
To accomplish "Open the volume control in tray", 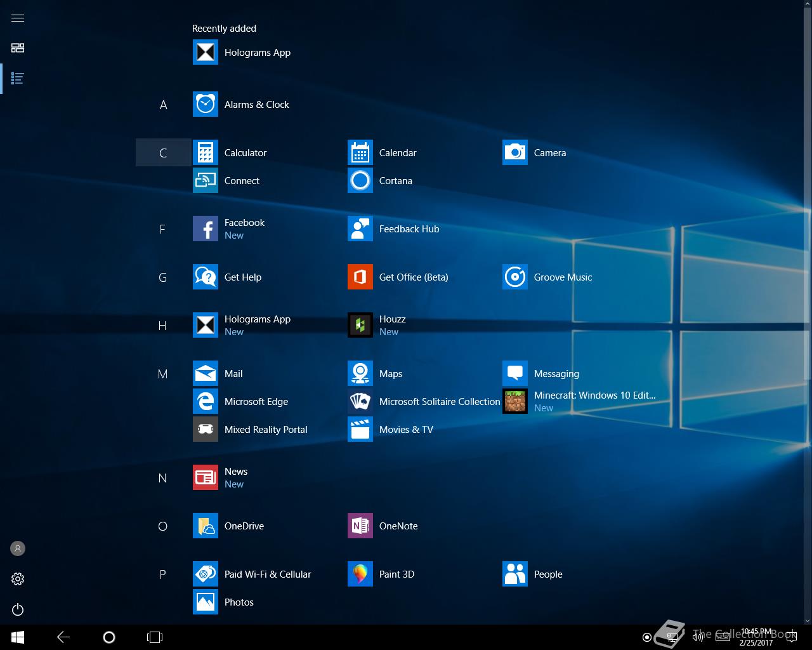I will click(697, 637).
